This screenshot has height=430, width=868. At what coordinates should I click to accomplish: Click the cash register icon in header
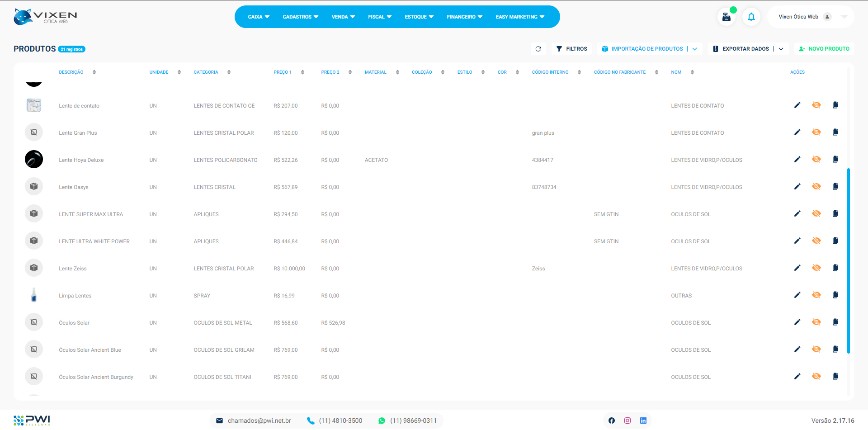726,17
